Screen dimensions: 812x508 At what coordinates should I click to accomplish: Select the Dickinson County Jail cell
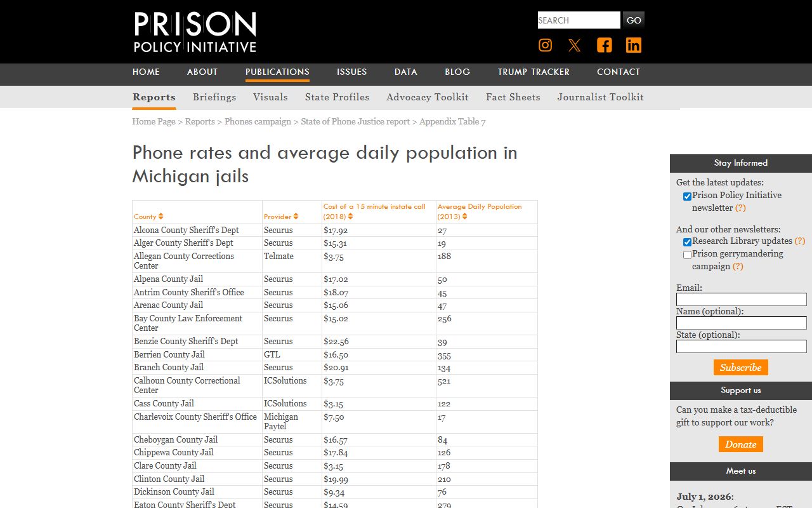click(197, 491)
